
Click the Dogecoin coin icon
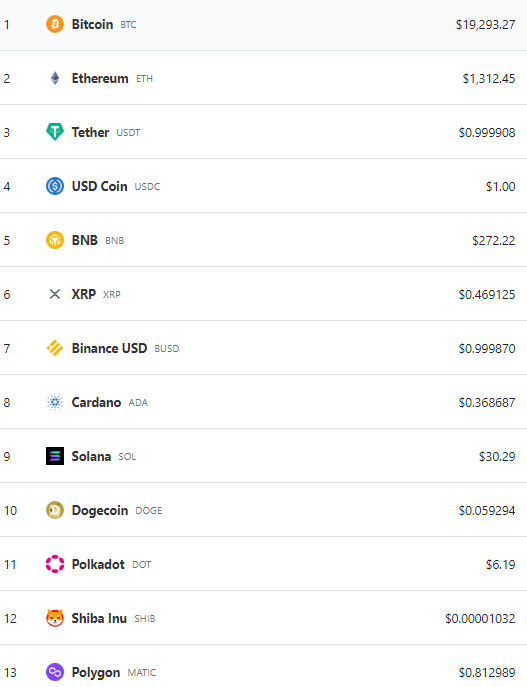coord(55,510)
